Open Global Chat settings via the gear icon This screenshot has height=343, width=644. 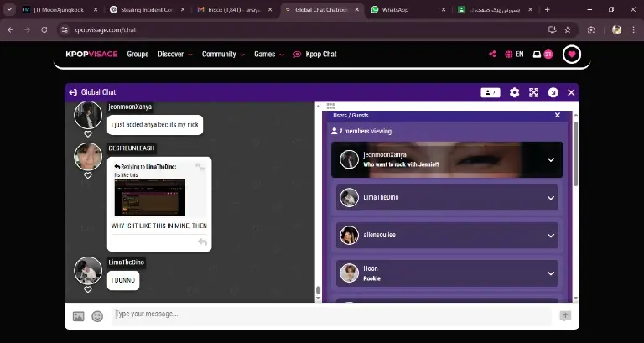514,92
